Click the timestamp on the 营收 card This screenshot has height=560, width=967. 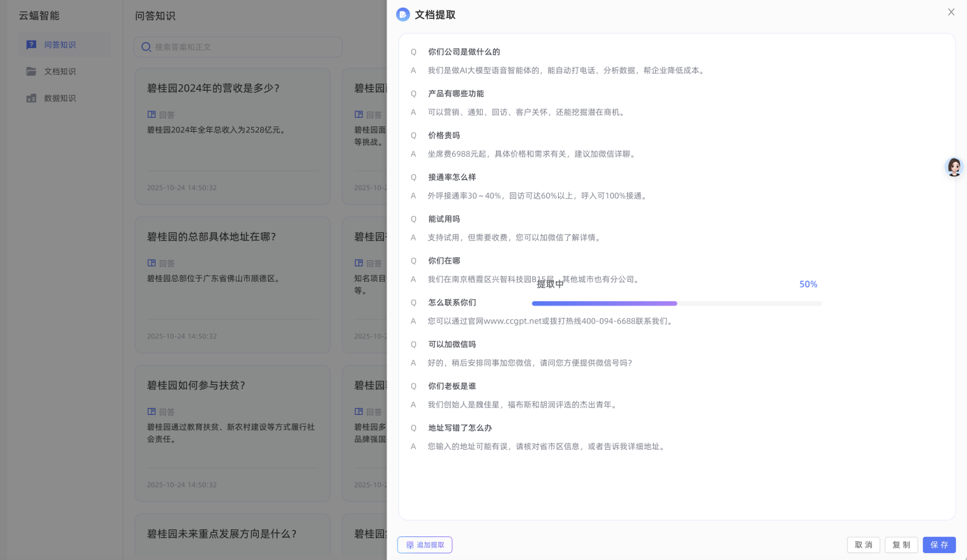pos(181,188)
